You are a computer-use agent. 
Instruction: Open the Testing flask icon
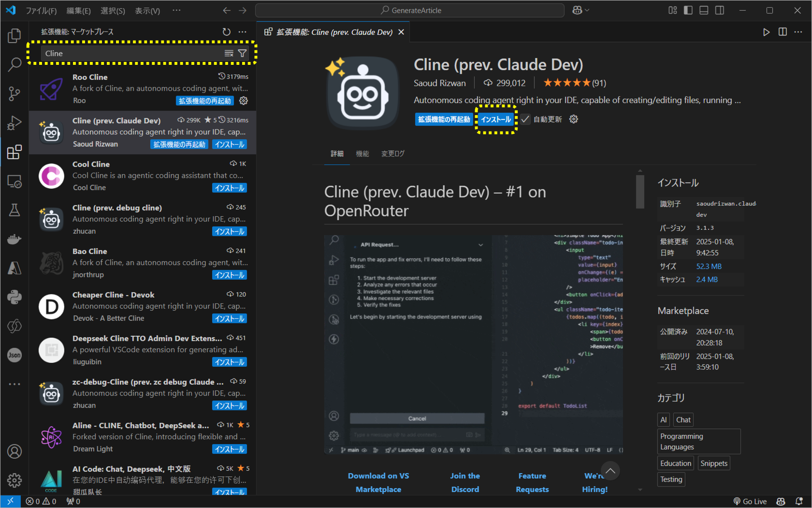14,210
